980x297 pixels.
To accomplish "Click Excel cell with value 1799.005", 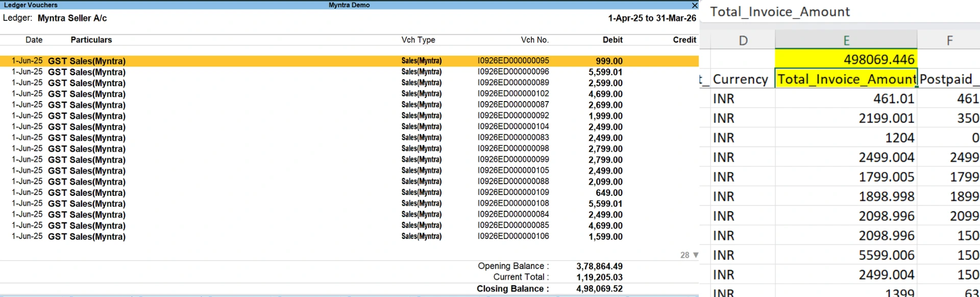I will [x=846, y=177].
